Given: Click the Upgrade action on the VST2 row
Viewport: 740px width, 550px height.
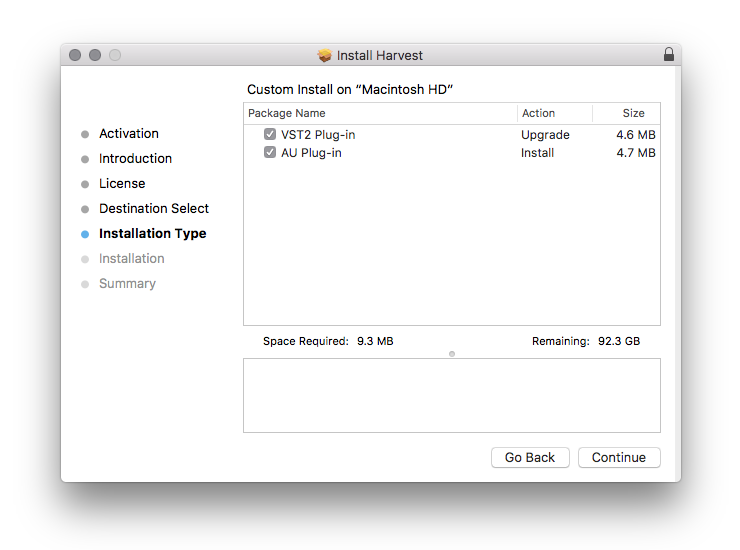Looking at the screenshot, I should pyautogui.click(x=545, y=134).
